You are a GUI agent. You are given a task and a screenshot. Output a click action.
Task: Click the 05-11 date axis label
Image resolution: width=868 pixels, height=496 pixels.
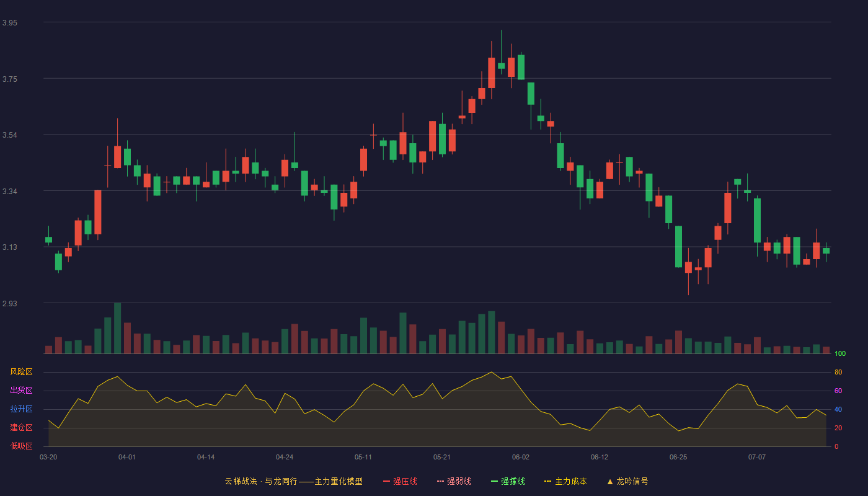(x=363, y=457)
